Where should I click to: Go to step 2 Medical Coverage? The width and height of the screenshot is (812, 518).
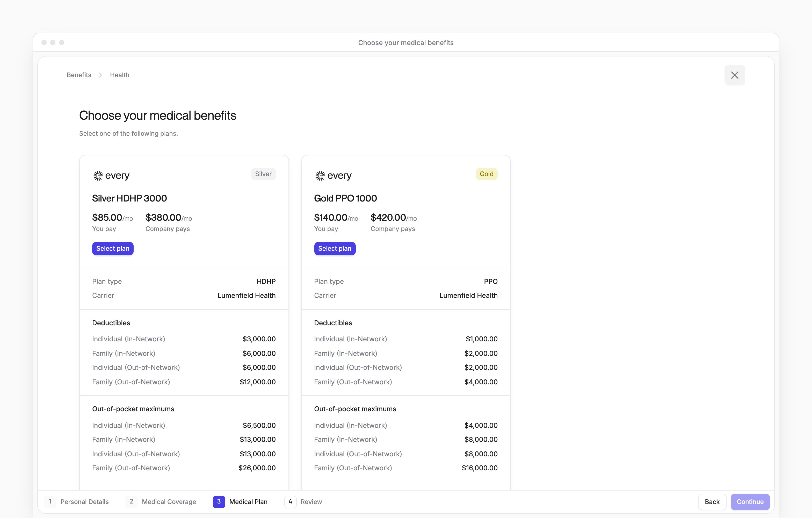[x=161, y=501]
